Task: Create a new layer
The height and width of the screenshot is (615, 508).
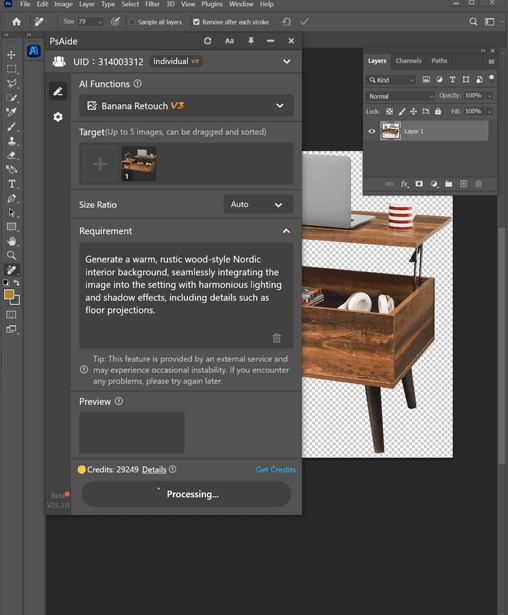Action: click(464, 184)
